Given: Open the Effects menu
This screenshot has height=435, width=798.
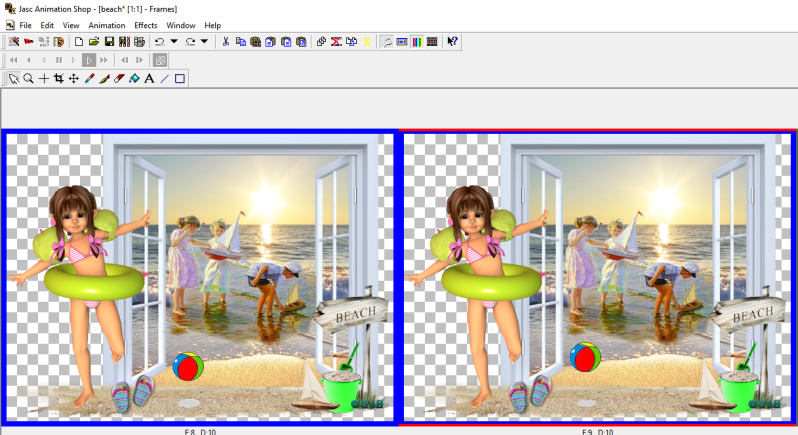Looking at the screenshot, I should pyautogui.click(x=146, y=25).
